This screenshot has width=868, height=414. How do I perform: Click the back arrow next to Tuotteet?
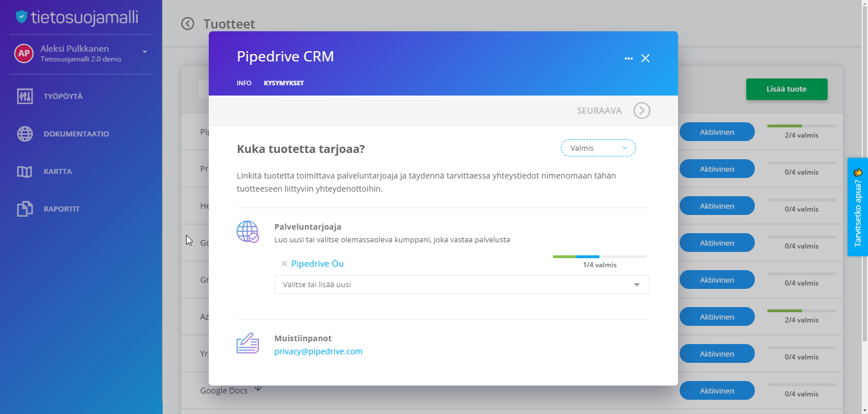click(x=188, y=23)
